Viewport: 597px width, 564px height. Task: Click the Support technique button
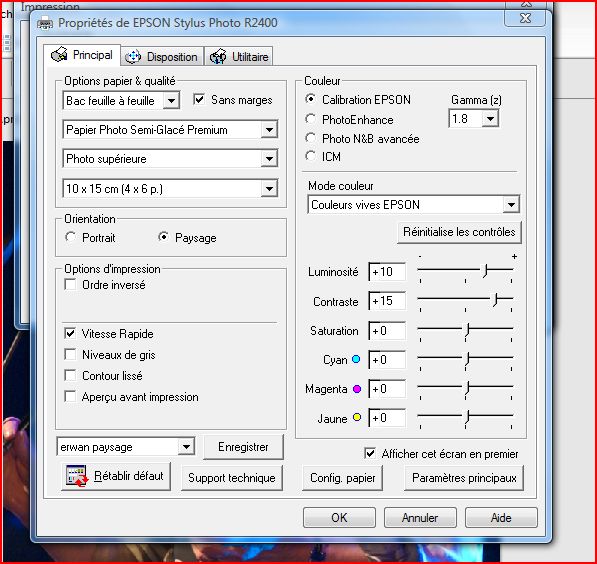[231, 478]
